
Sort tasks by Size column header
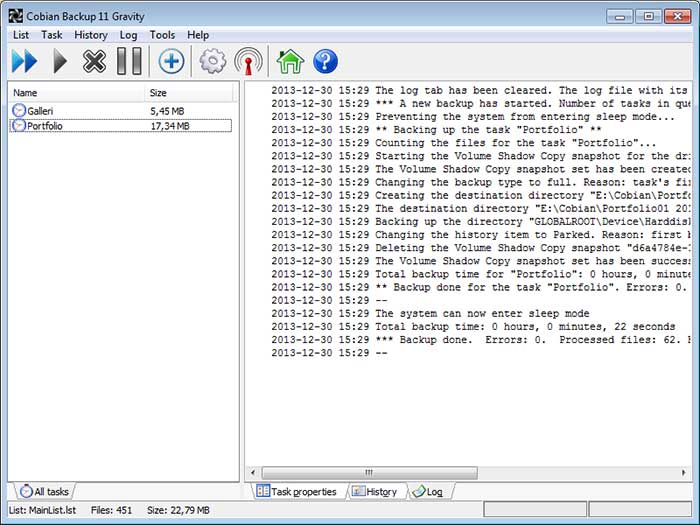[189, 93]
